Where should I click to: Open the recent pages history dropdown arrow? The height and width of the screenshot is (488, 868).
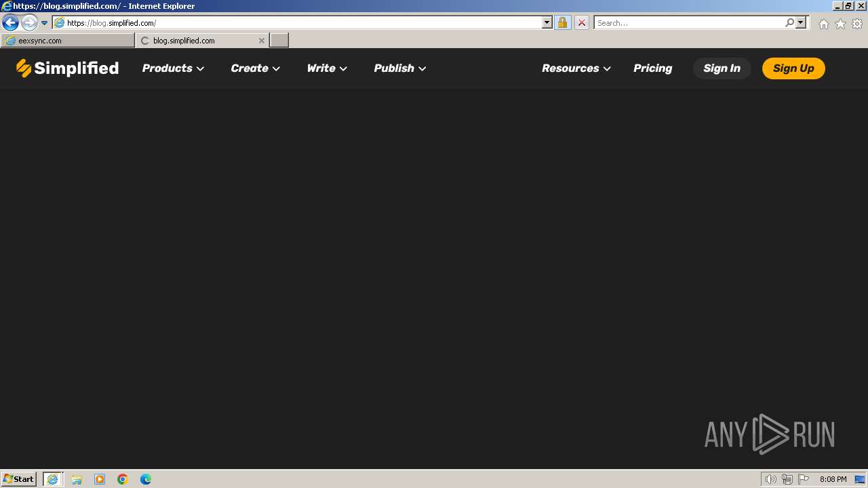45,23
